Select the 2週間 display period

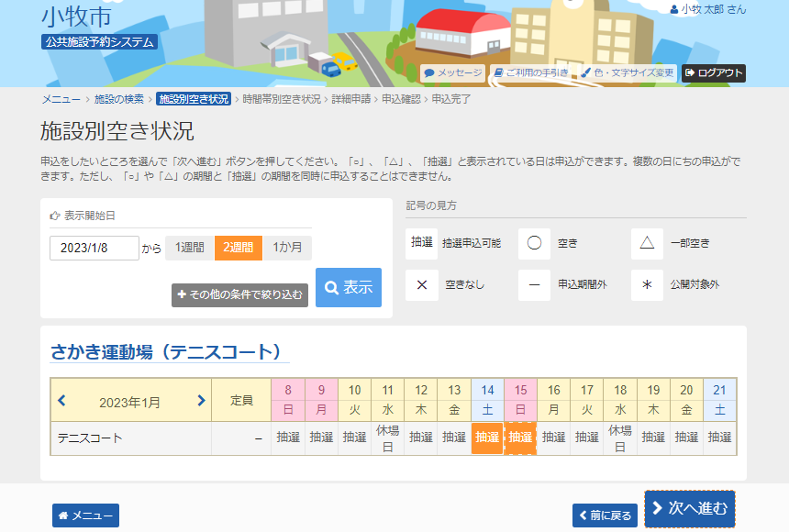(x=239, y=248)
